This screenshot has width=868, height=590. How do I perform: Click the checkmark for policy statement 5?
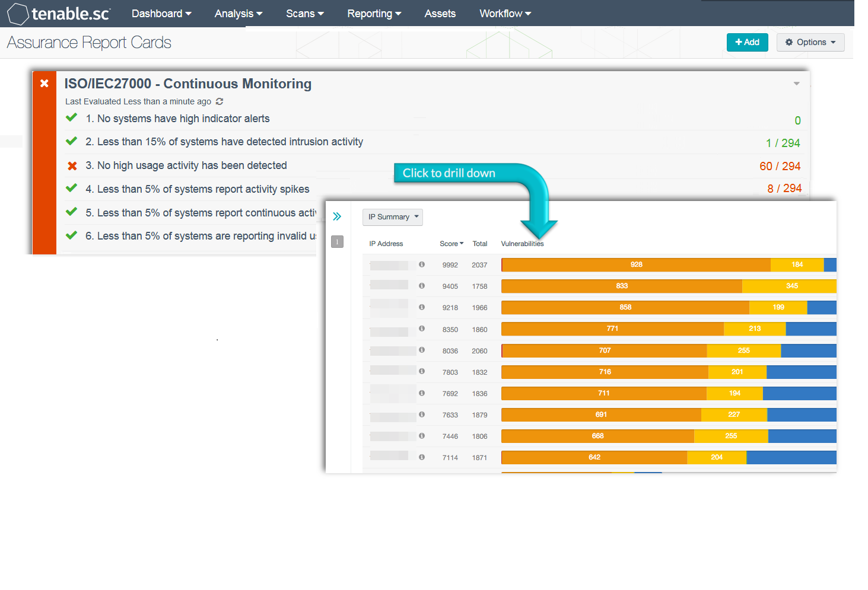pos(72,212)
